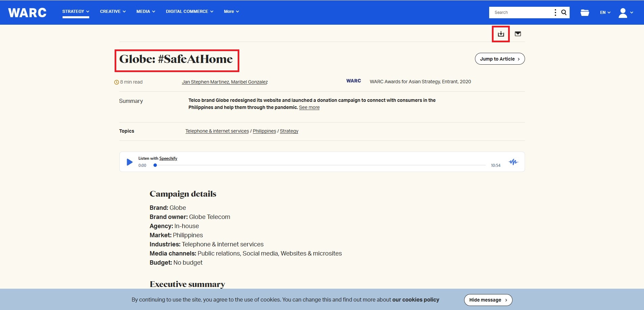
Task: Expand the More navigation menu
Action: (231, 12)
